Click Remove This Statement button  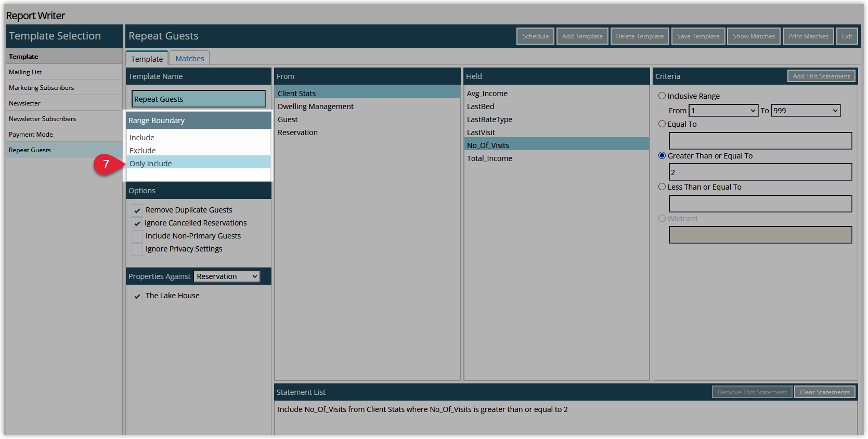(752, 392)
